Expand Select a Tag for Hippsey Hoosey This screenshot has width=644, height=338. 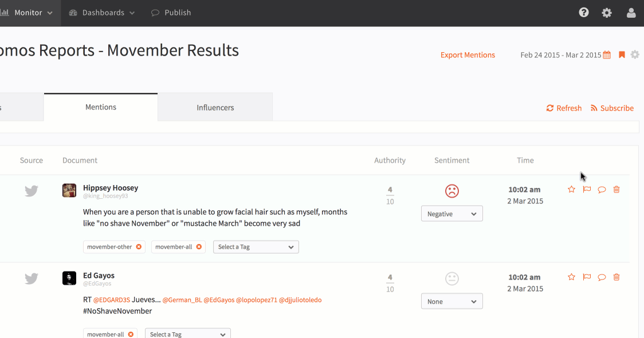(x=256, y=247)
